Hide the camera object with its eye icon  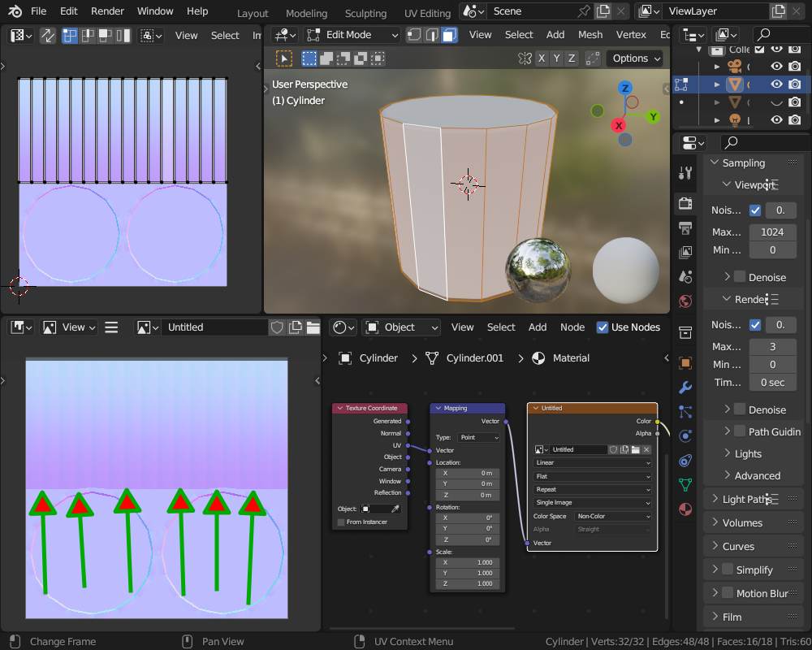point(776,67)
